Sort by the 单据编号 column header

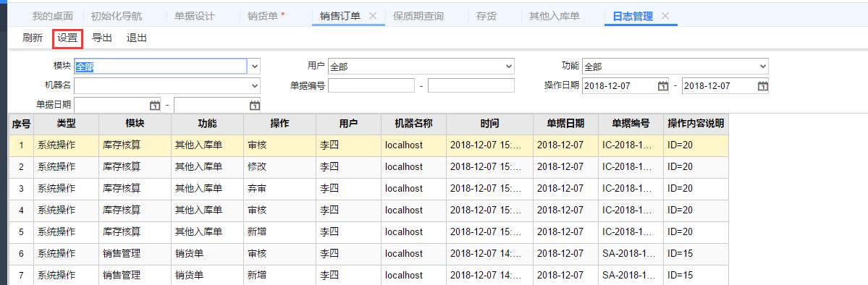[631, 124]
